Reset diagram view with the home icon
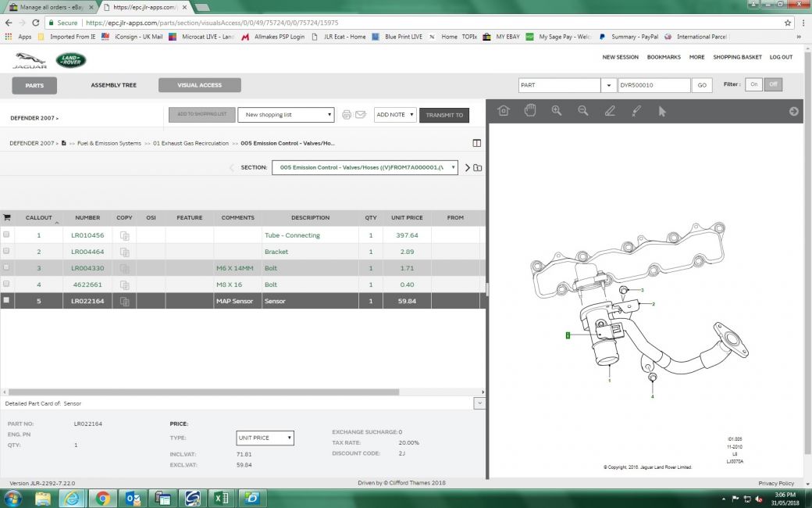 coord(504,111)
